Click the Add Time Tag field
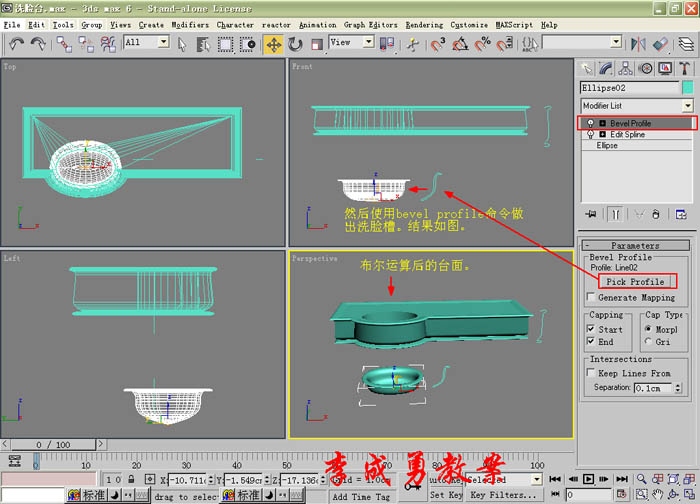Viewport: 700px width, 504px height. [x=361, y=496]
